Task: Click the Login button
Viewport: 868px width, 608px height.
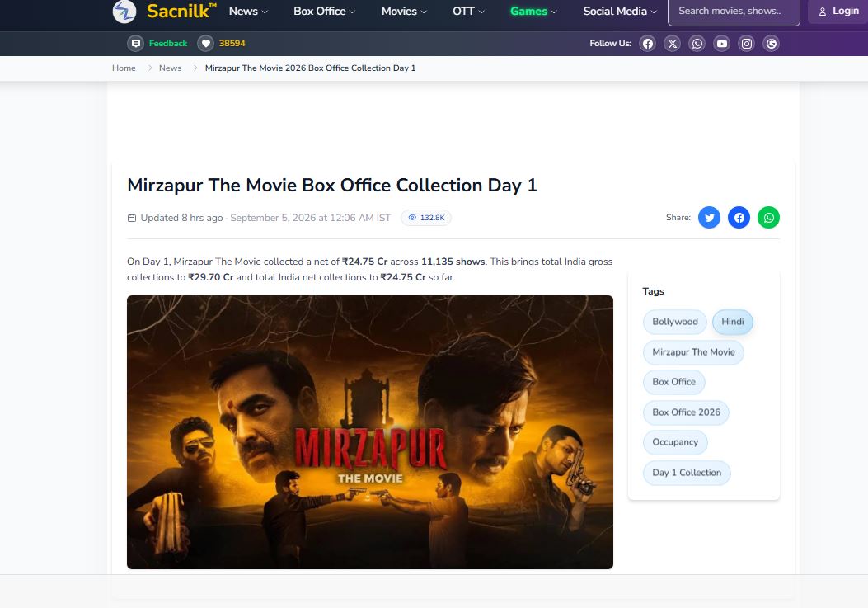Action: pos(838,11)
